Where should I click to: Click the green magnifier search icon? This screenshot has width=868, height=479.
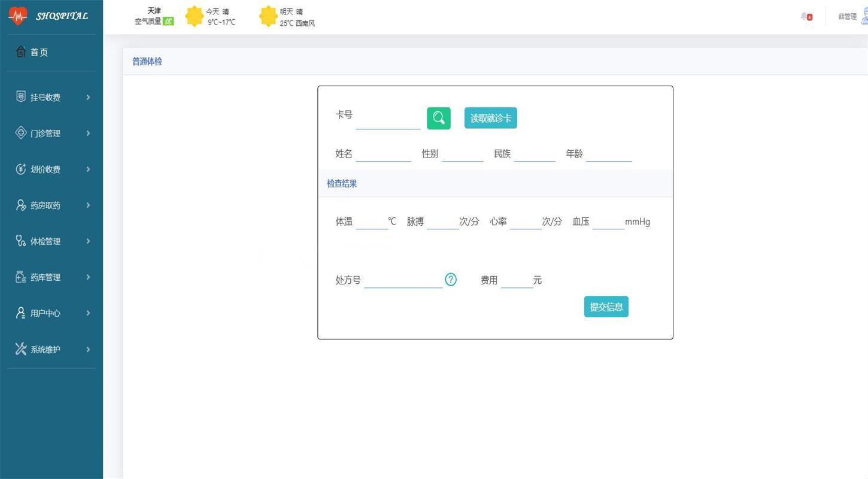[438, 118]
